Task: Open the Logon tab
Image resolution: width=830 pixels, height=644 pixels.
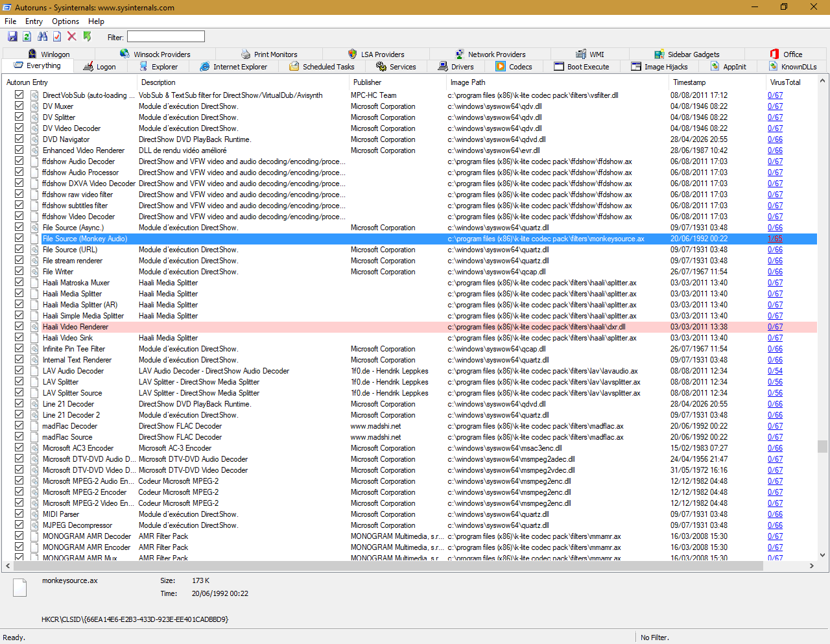Action: pyautogui.click(x=99, y=67)
